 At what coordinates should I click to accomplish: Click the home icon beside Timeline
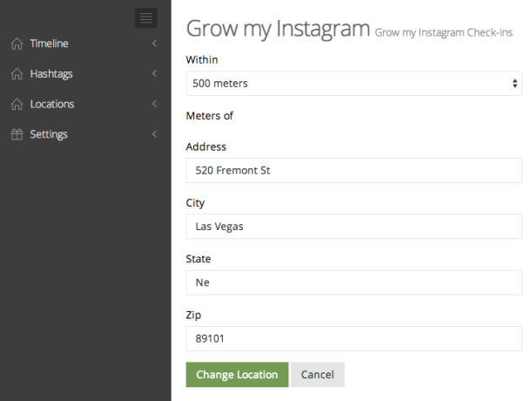(17, 44)
